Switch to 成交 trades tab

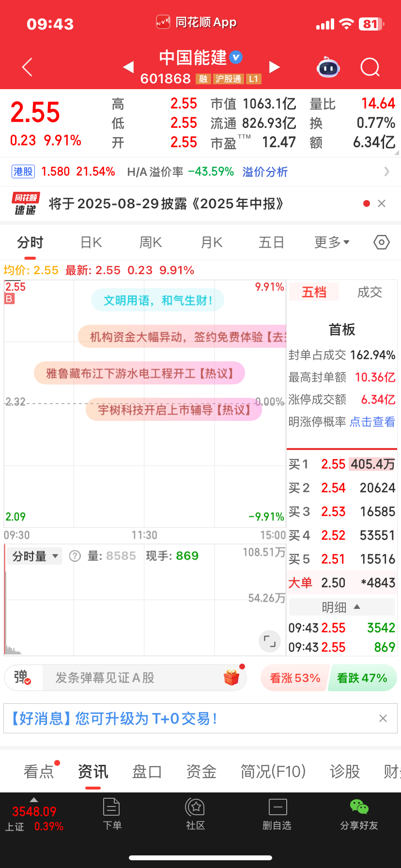370,292
